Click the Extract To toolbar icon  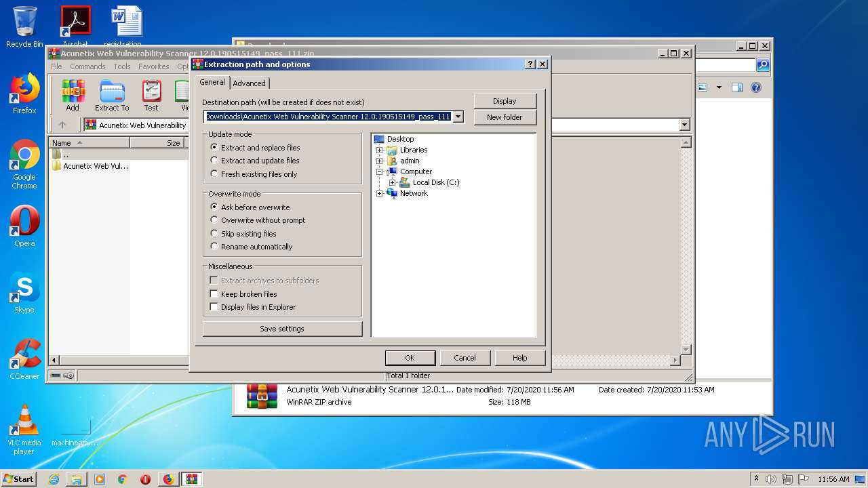click(112, 96)
